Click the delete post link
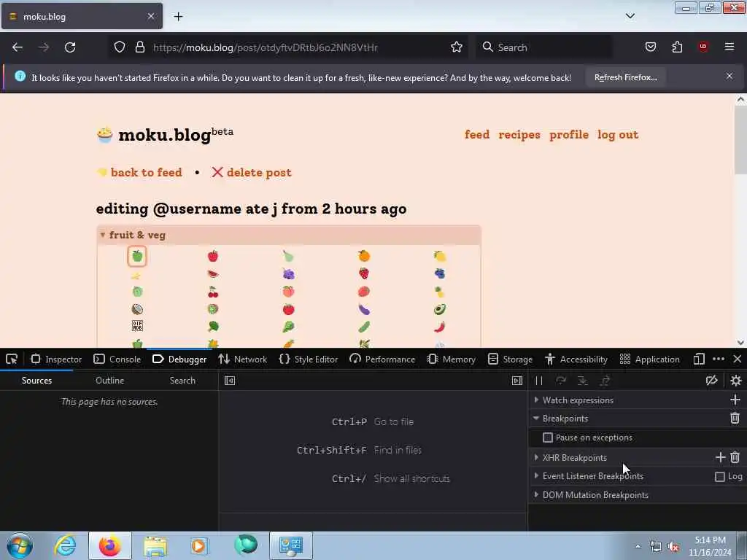 [259, 172]
